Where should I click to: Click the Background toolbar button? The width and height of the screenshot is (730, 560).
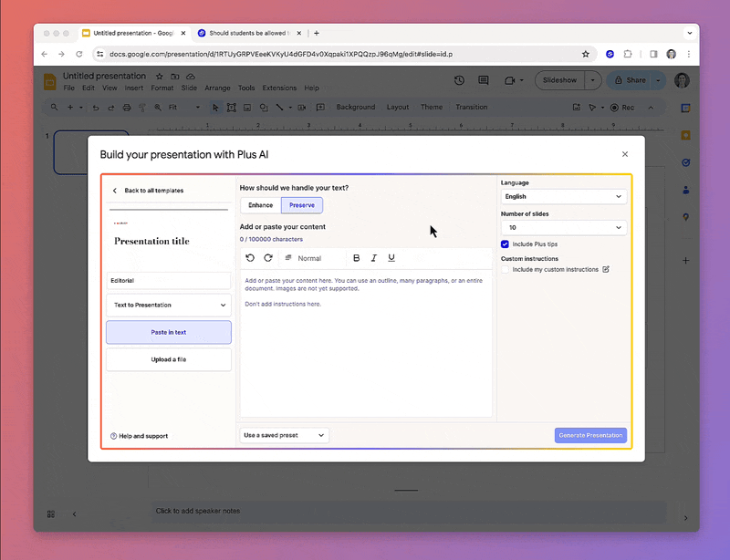(356, 107)
